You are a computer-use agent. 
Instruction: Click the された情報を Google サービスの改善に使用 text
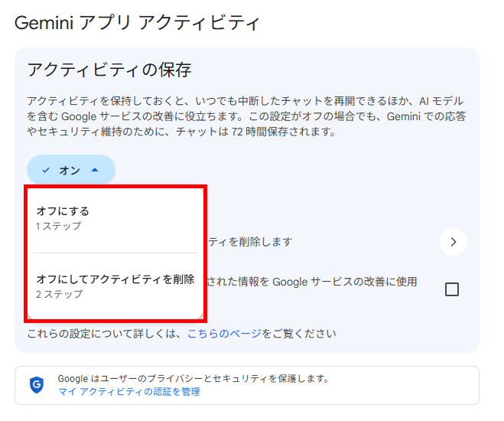coord(312,282)
